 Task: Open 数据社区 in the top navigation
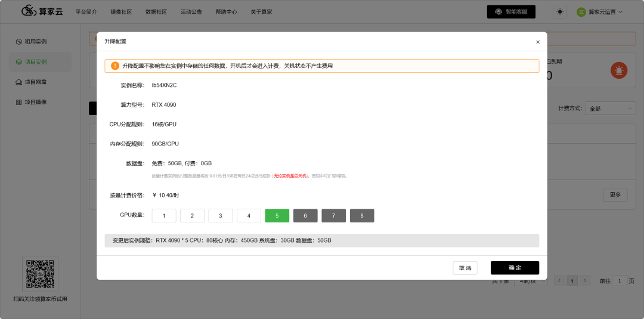click(x=156, y=12)
